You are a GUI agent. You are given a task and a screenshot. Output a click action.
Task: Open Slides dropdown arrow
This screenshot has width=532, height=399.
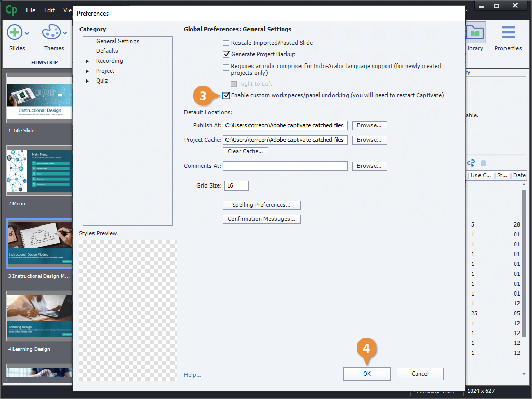(27, 33)
